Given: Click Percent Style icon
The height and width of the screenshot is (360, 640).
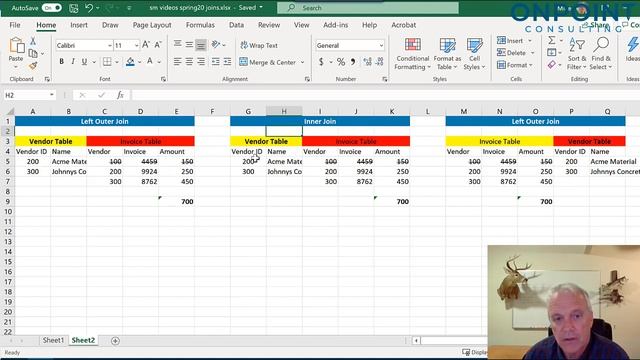Looking at the screenshot, I should [x=341, y=62].
